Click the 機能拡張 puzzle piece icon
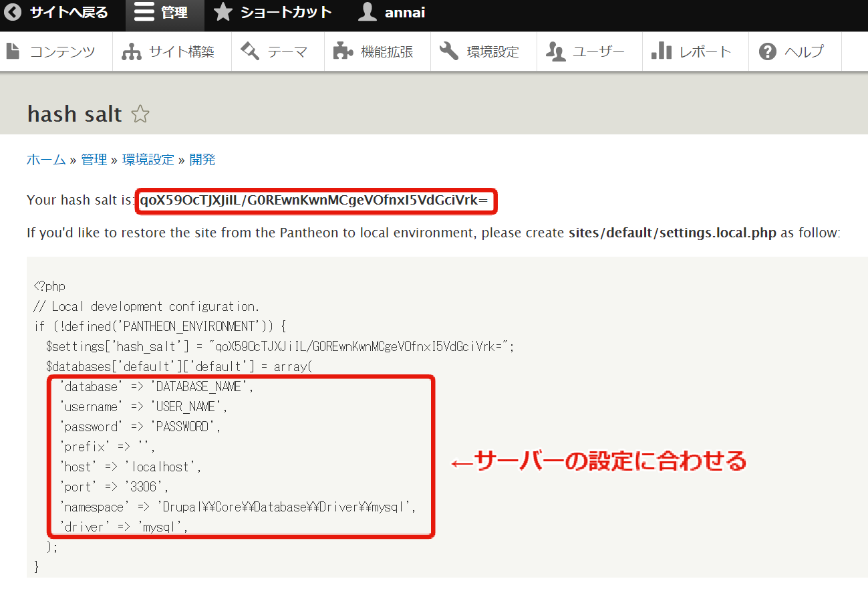The height and width of the screenshot is (593, 868). (343, 51)
